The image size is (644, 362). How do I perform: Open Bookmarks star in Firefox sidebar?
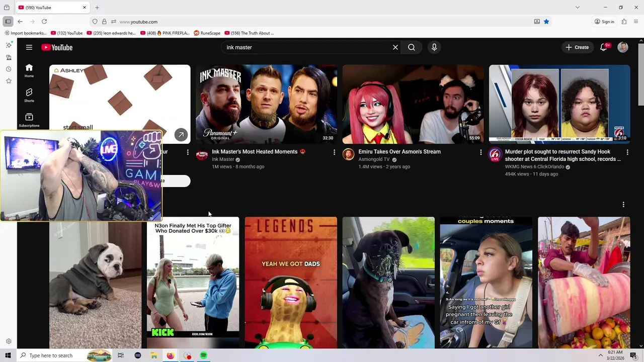(9, 81)
